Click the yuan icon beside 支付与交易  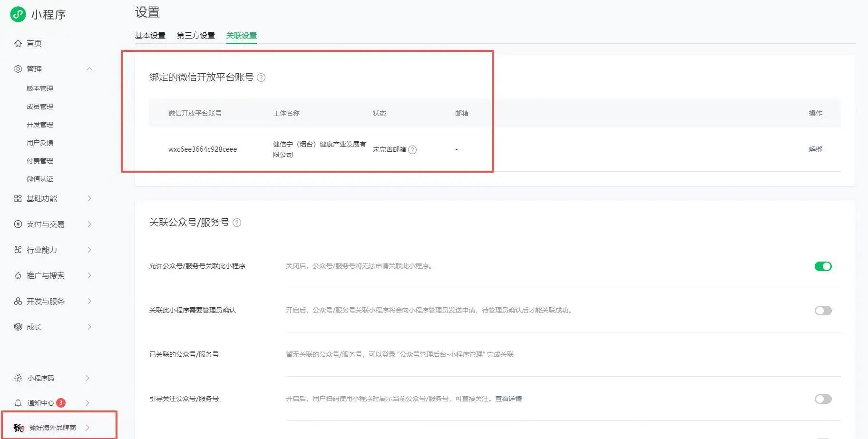(18, 224)
